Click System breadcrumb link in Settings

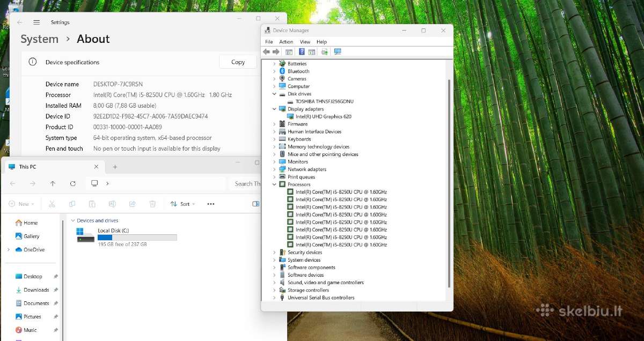coord(39,39)
